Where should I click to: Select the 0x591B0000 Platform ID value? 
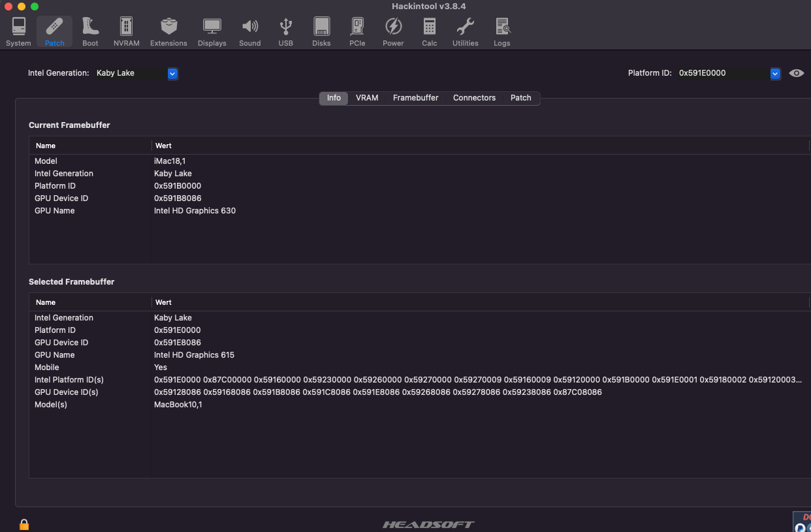(178, 186)
